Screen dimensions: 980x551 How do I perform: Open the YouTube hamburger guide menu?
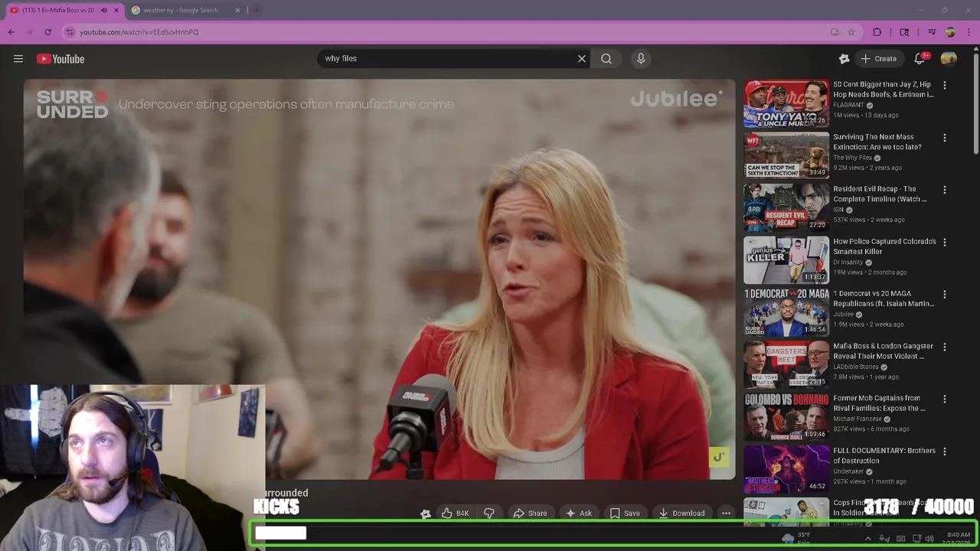click(18, 59)
